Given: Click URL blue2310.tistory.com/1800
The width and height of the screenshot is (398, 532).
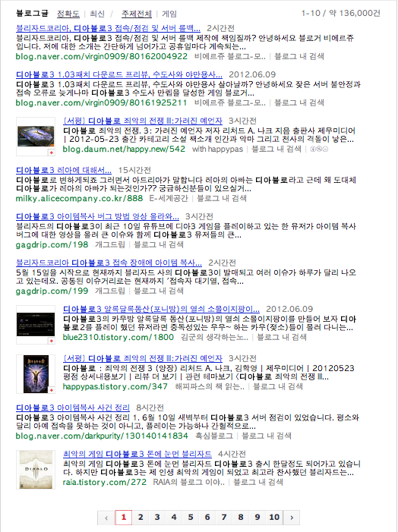Looking at the screenshot, I should pyautogui.click(x=118, y=337).
